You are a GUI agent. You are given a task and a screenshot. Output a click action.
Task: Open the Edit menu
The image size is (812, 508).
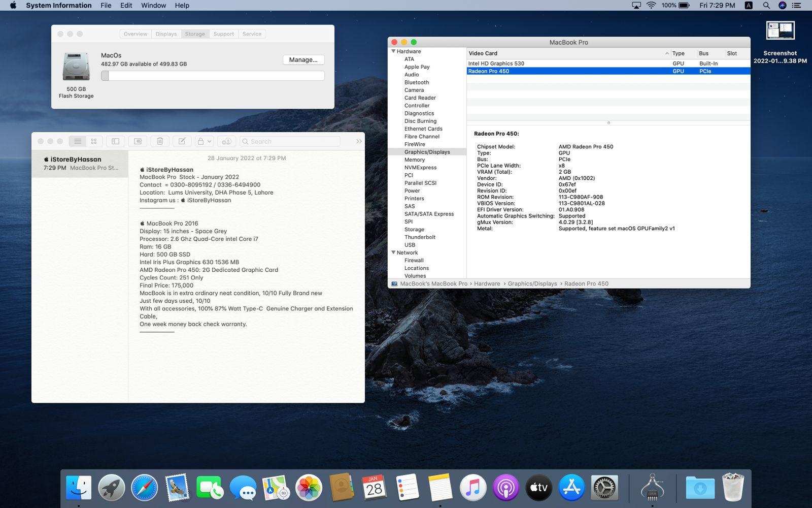[x=126, y=5]
